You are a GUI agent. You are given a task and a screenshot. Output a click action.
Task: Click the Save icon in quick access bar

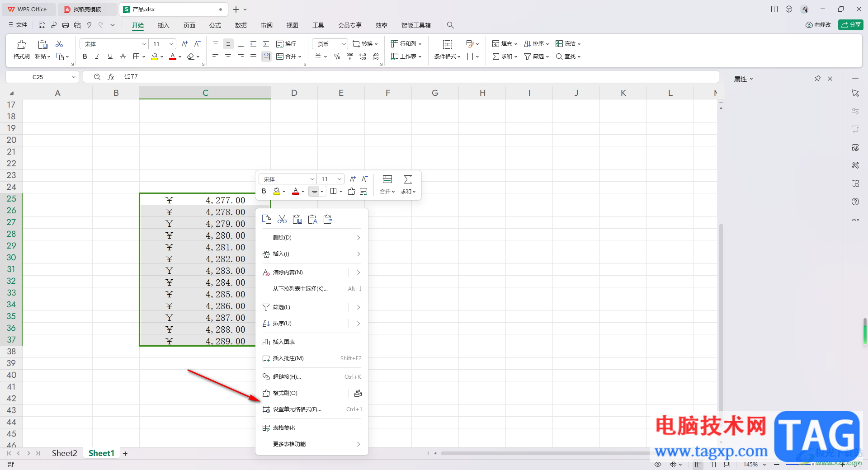tap(42, 25)
